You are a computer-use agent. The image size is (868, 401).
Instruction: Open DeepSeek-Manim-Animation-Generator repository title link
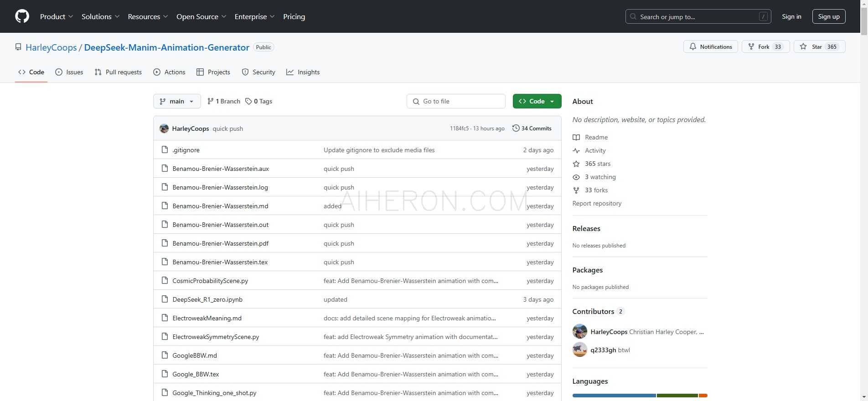click(167, 47)
